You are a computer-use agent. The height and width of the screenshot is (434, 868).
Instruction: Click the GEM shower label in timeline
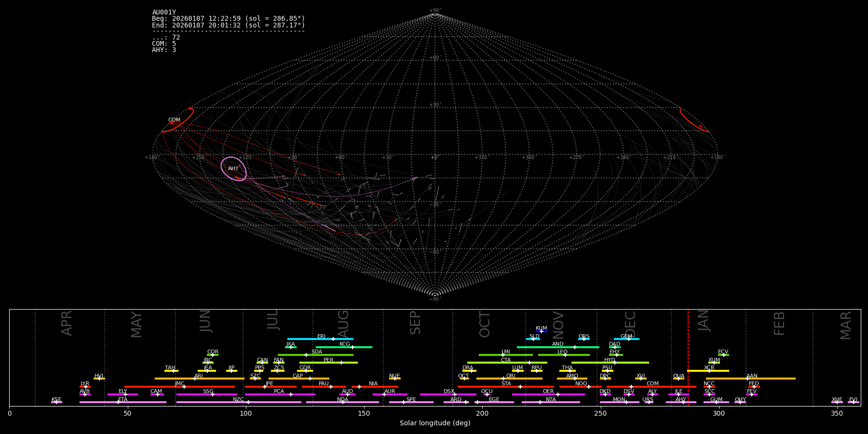[x=626, y=337]
